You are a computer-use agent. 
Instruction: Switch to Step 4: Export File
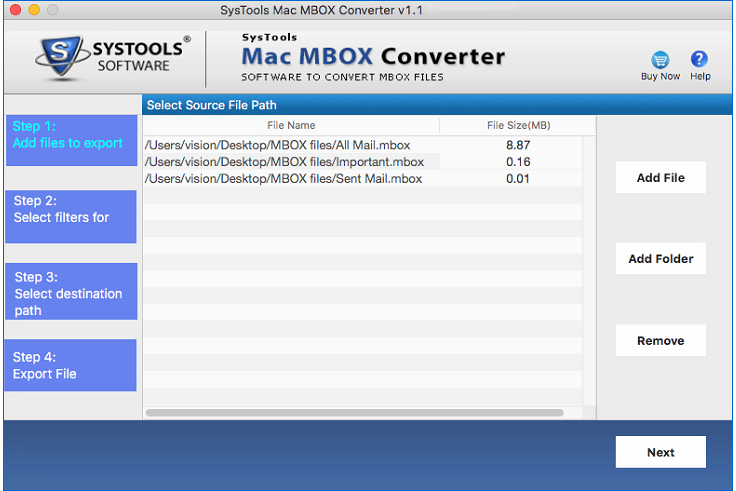(71, 365)
